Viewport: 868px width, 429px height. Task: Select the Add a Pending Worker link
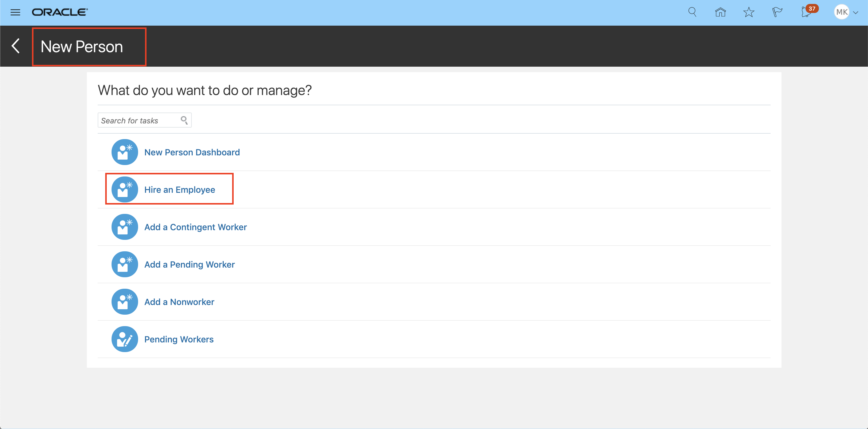click(x=189, y=264)
